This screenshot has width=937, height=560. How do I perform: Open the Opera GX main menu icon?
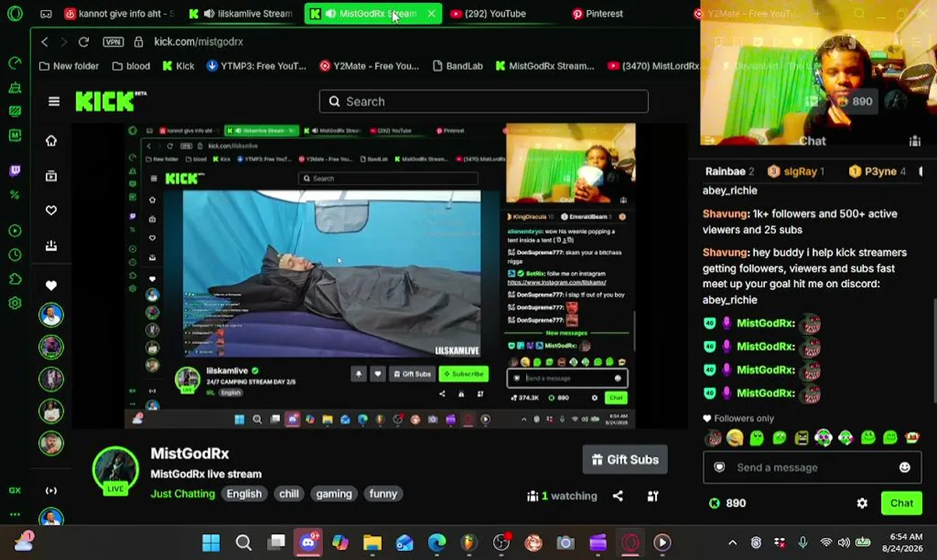[15, 13]
